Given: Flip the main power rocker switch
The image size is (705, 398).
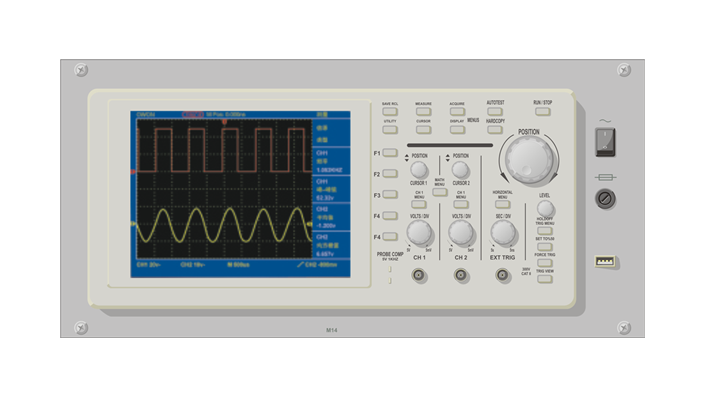Looking at the screenshot, I should click(x=605, y=142).
